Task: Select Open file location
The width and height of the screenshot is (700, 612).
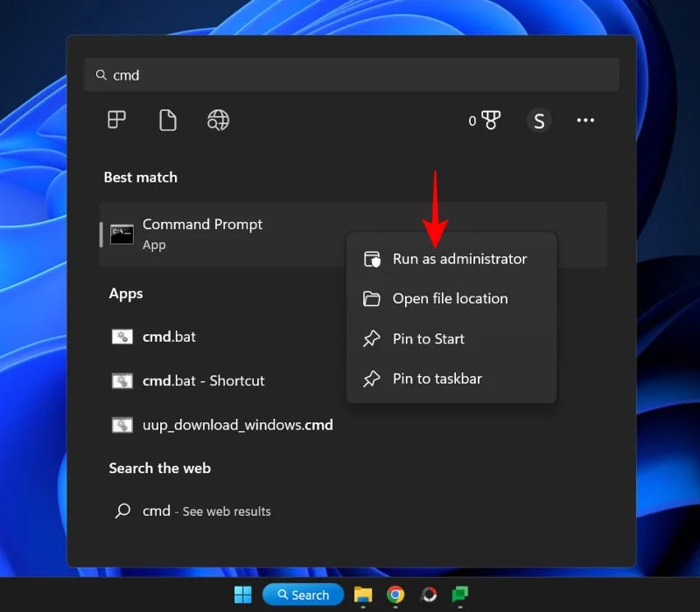Action: click(449, 298)
